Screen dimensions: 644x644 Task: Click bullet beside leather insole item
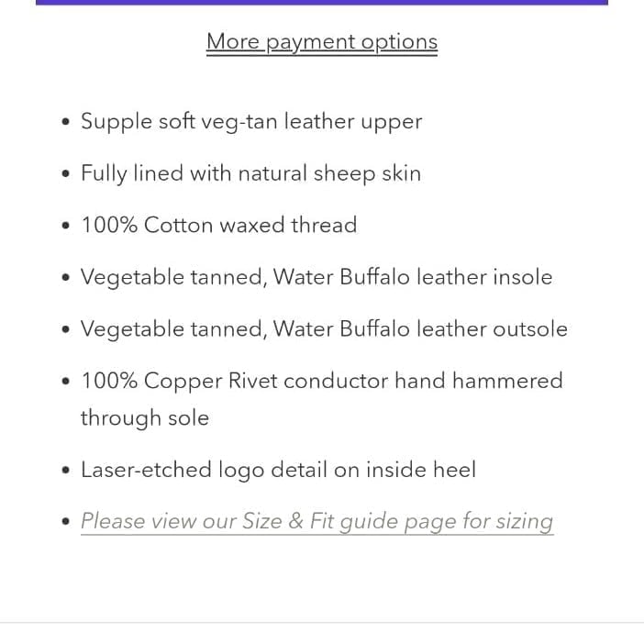click(x=65, y=278)
